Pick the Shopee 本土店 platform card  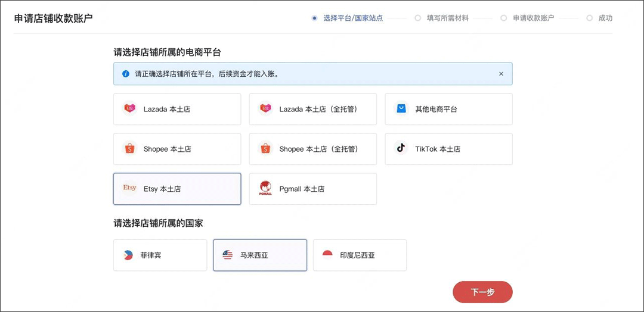coord(177,149)
